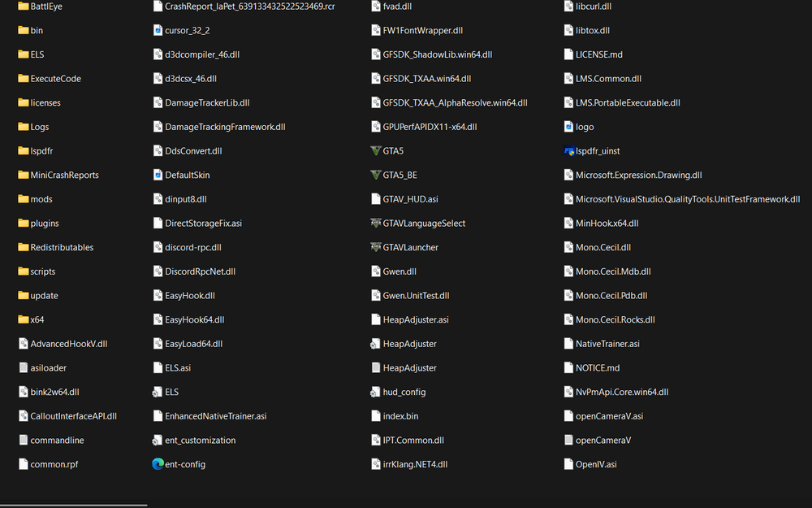
Task: Click the GTA5 executable icon
Action: coord(376,151)
